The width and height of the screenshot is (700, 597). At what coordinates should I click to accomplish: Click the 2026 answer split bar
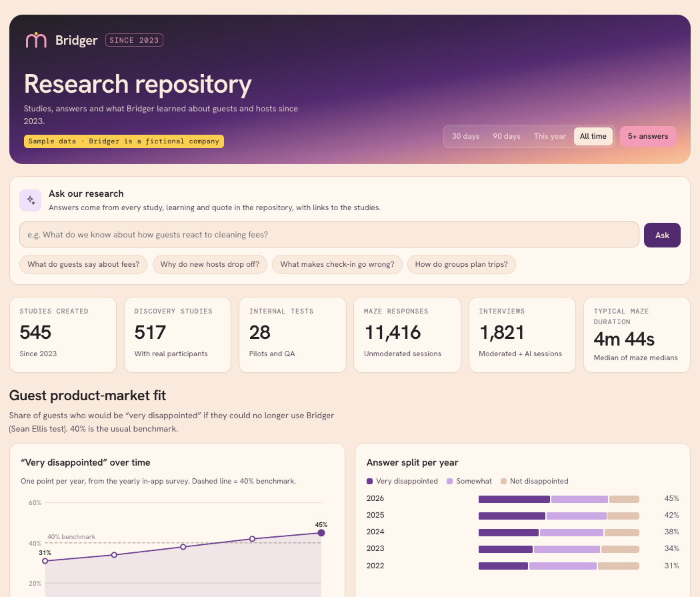pos(559,499)
